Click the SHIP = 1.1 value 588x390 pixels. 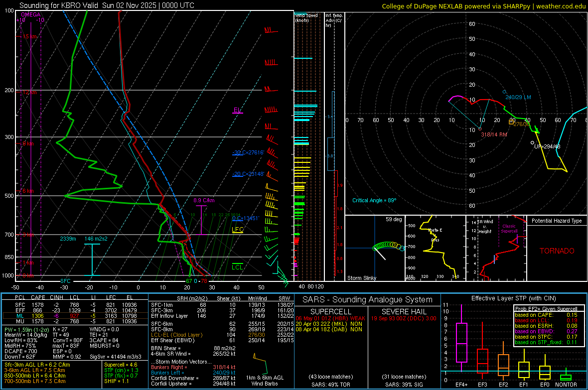coord(116,382)
